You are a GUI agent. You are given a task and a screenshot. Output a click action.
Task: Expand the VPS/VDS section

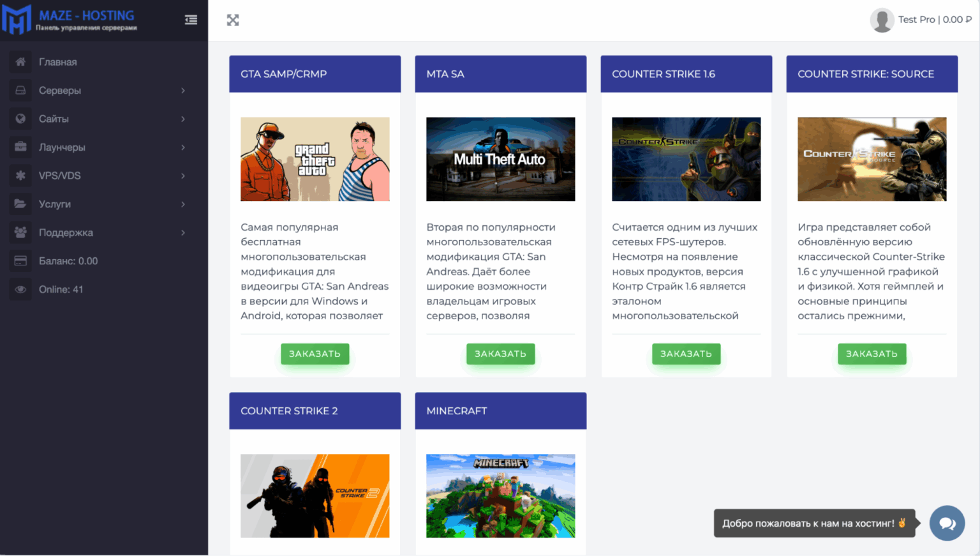pyautogui.click(x=184, y=175)
